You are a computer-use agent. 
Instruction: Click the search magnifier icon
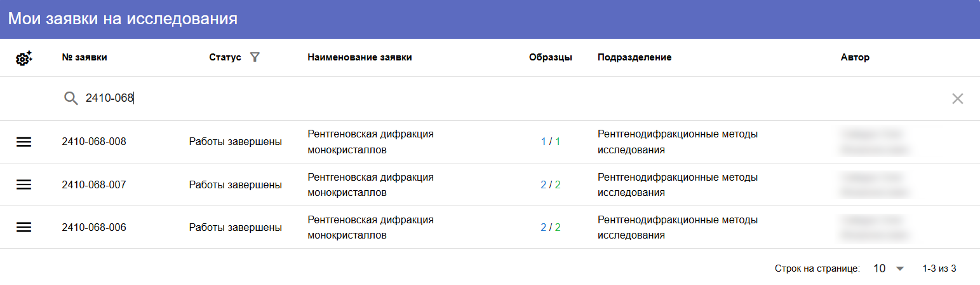coord(71,98)
